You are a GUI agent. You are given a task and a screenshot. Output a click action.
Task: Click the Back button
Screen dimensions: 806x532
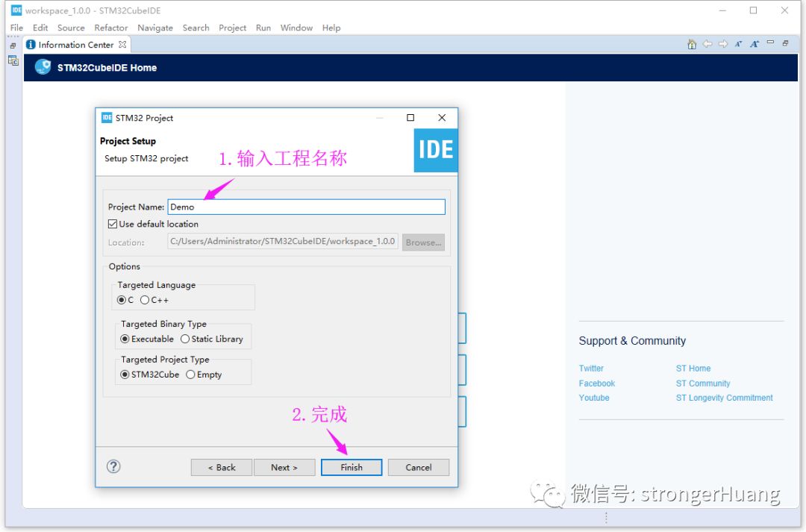click(222, 467)
